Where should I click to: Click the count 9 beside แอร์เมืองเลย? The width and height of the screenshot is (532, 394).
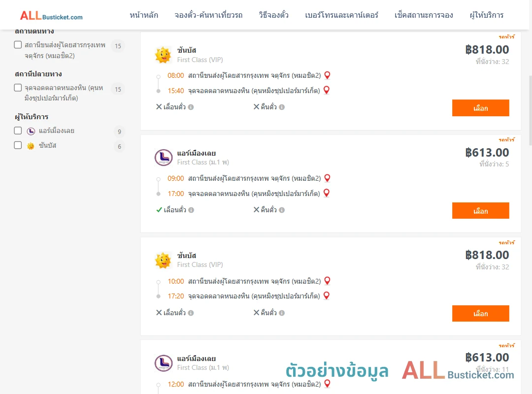pos(119,131)
